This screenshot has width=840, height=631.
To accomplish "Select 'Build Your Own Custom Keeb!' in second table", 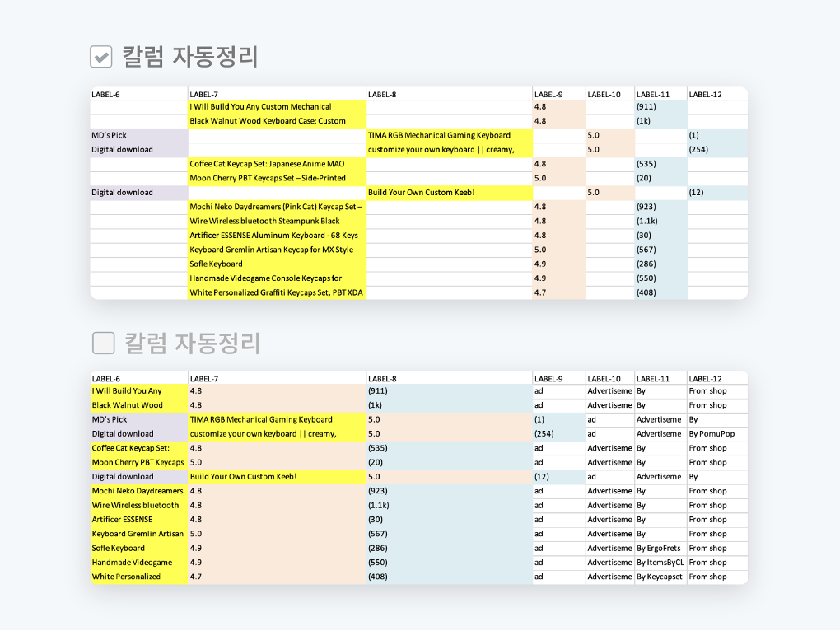I will click(x=277, y=477).
